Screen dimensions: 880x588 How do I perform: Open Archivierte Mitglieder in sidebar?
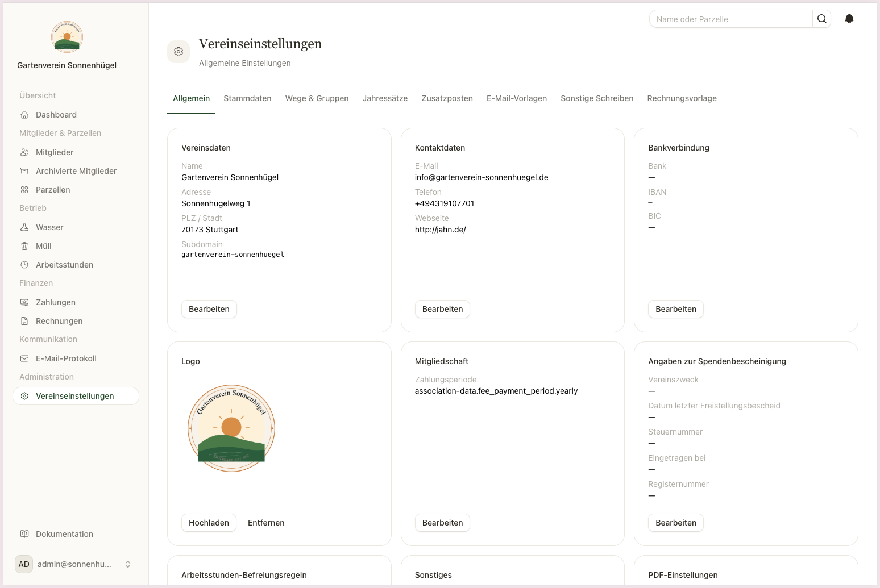pyautogui.click(x=76, y=171)
